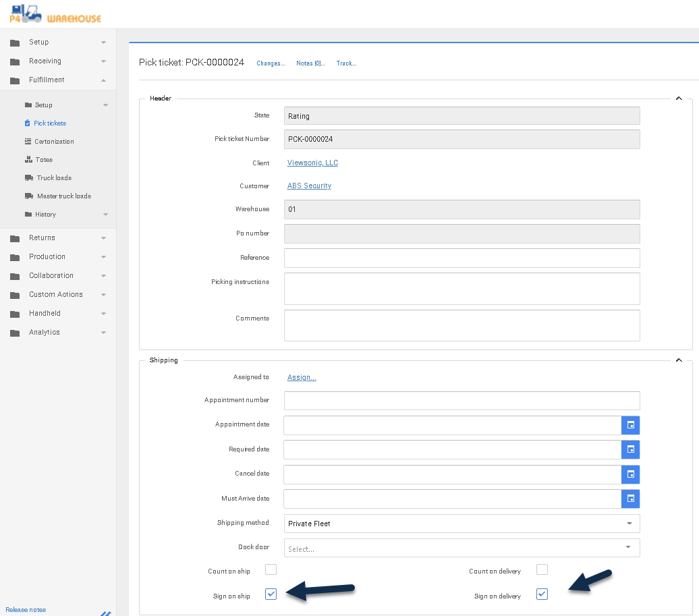The height and width of the screenshot is (616, 699).
Task: Uncheck the Sign on ship checkbox
Action: pyautogui.click(x=271, y=594)
